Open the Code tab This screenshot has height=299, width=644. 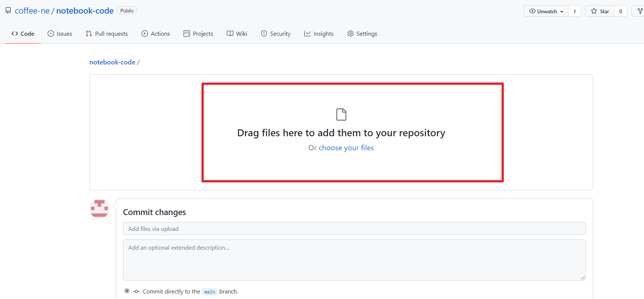click(x=23, y=34)
